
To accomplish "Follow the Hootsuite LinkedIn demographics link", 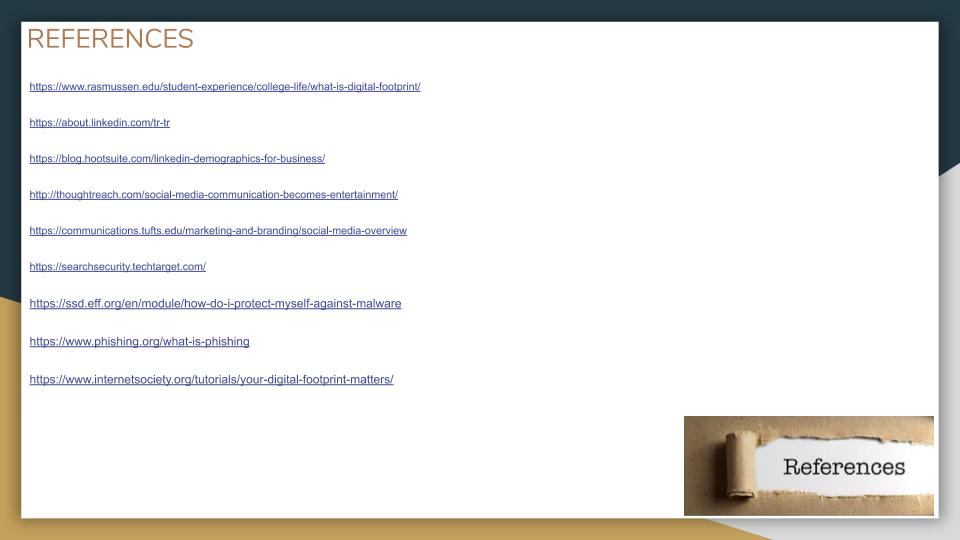I will [x=177, y=159].
